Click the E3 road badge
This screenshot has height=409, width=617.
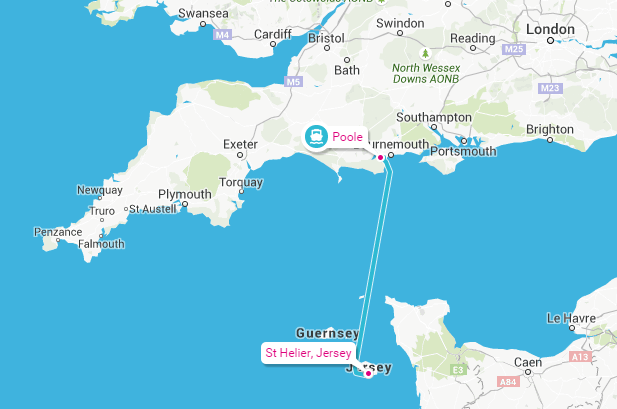pos(458,370)
